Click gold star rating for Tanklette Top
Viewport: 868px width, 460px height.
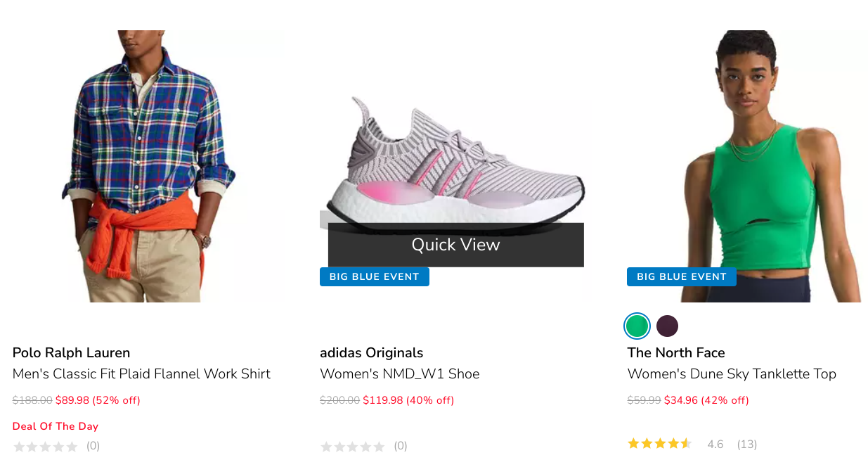pos(659,444)
